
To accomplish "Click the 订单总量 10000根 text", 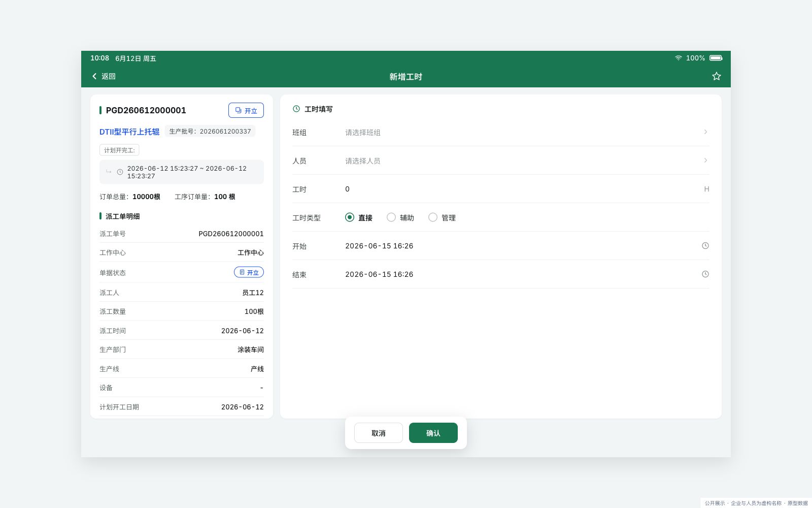I will tap(130, 197).
